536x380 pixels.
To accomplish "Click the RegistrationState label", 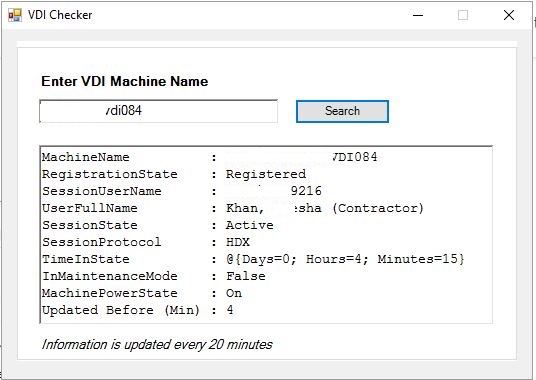I will [x=109, y=174].
